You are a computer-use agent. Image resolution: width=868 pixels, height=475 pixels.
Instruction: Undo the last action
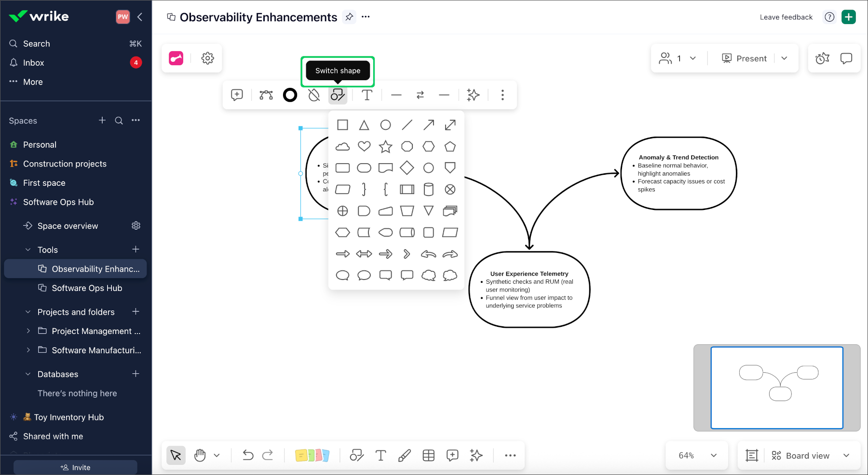tap(247, 455)
